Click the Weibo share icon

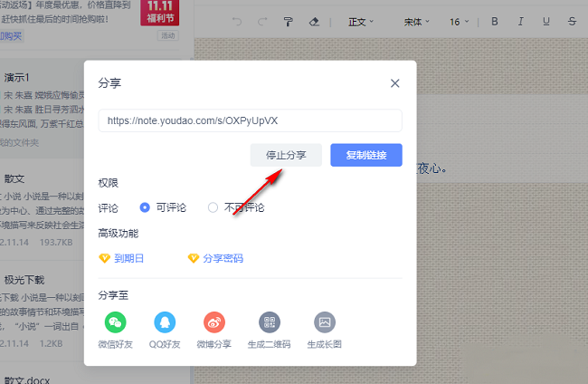point(214,322)
